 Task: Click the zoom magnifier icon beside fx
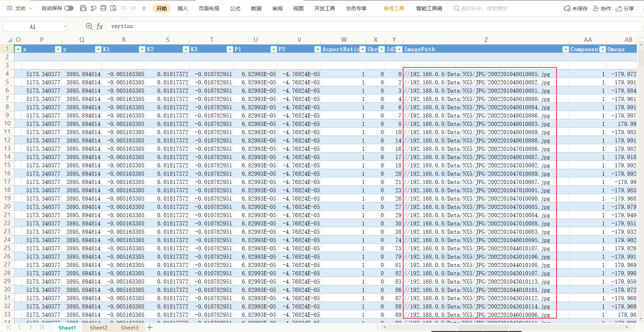(x=89, y=26)
